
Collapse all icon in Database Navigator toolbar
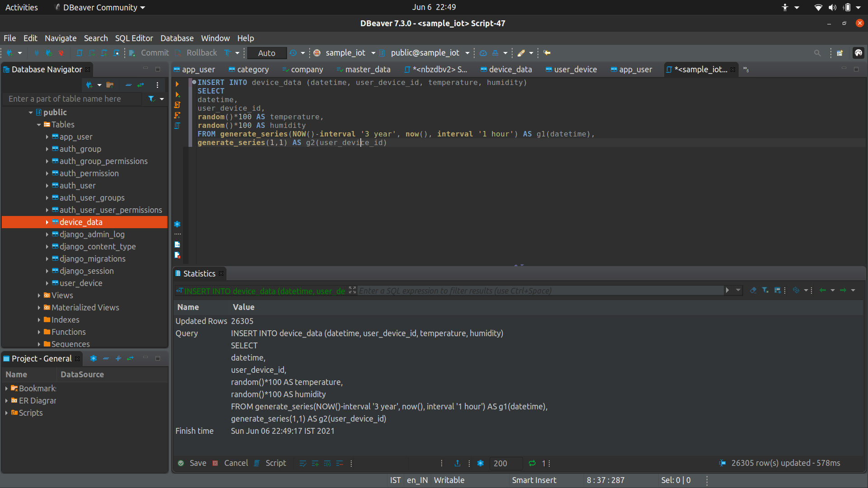pyautogui.click(x=128, y=85)
